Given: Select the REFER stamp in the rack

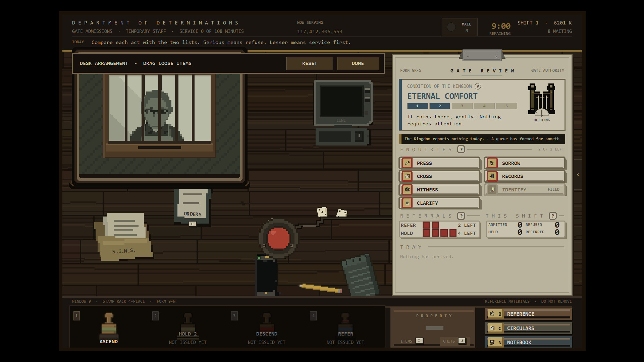Looking at the screenshot, I should [345, 328].
